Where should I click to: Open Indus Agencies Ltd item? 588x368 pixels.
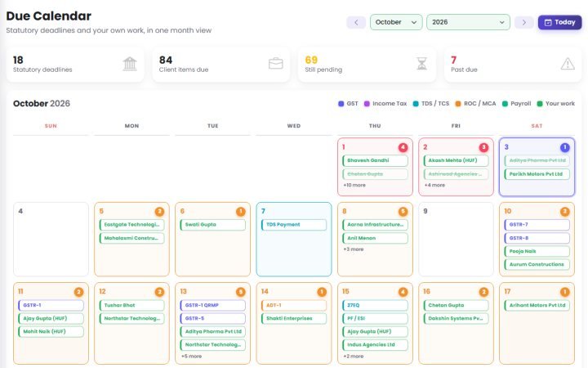tap(375, 345)
